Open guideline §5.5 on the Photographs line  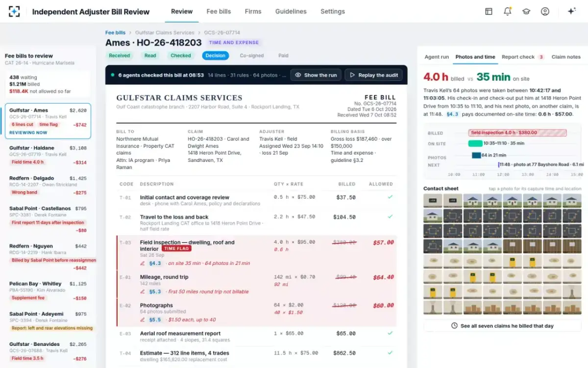(x=155, y=319)
